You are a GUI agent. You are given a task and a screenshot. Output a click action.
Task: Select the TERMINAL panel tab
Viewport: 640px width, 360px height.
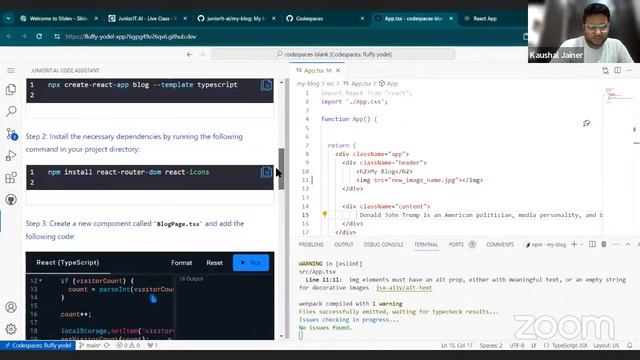(426, 244)
